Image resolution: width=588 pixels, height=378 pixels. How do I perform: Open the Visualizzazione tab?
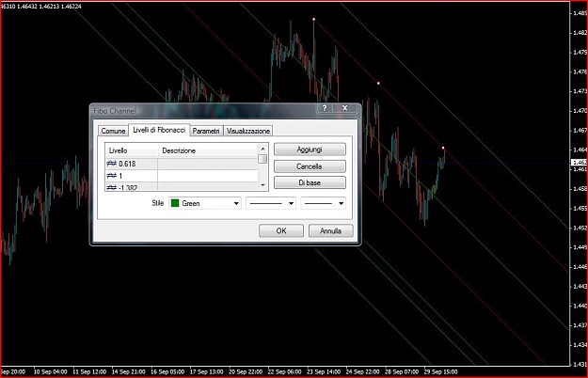pos(248,131)
